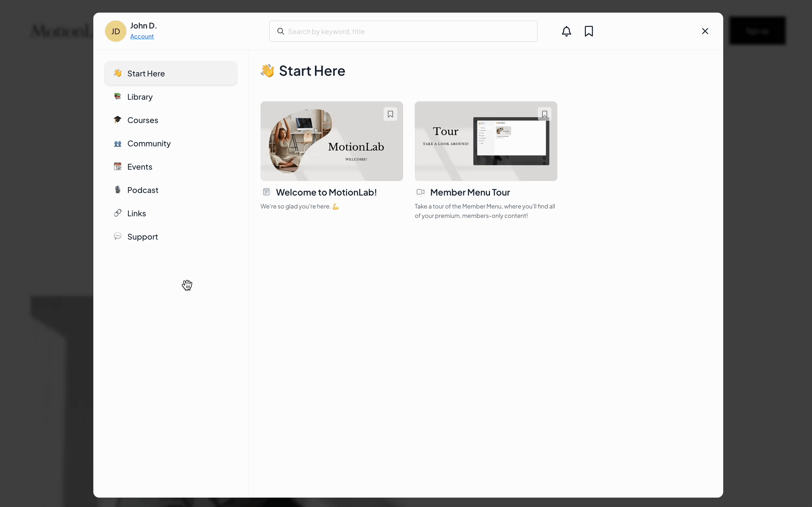Close the member menu panel

705,31
